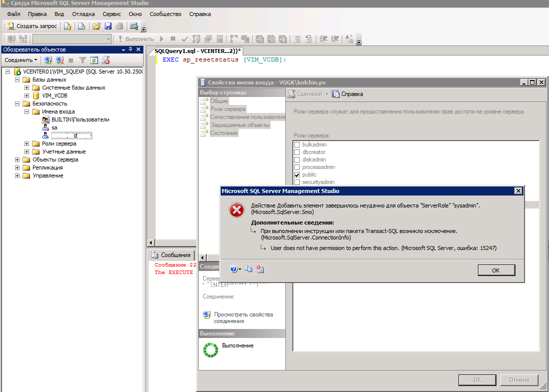The image size is (549, 392).
Task: Click the Connect Object Explorer icon
Action: (49, 60)
